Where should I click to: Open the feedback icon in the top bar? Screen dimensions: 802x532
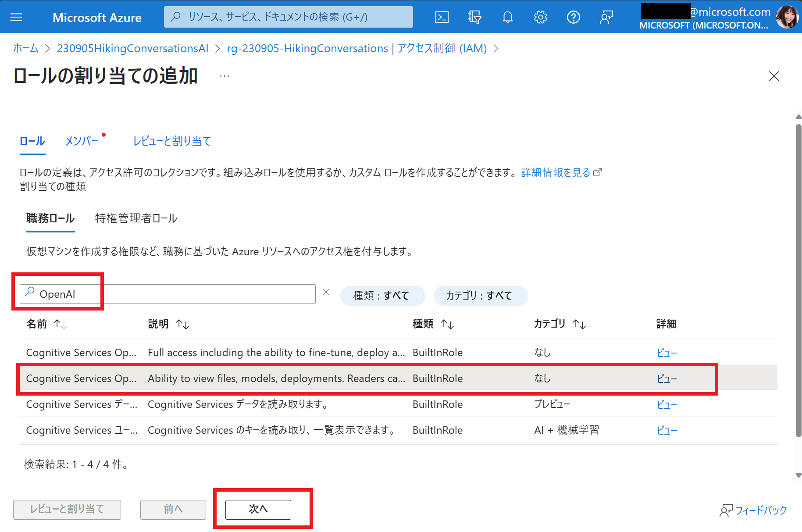tap(606, 17)
